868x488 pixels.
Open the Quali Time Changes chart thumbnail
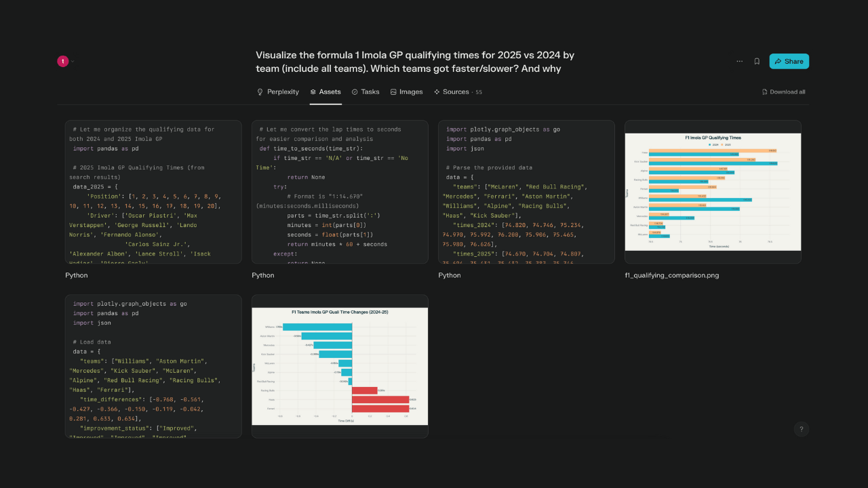click(x=340, y=366)
